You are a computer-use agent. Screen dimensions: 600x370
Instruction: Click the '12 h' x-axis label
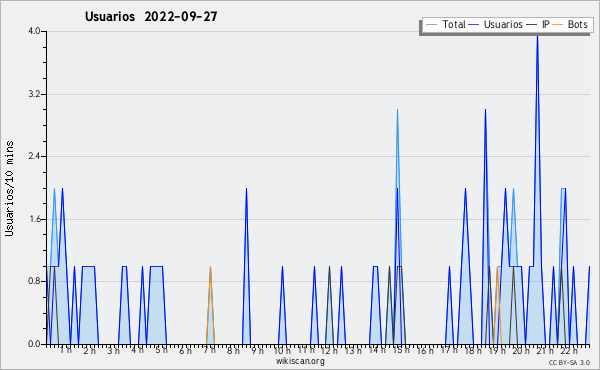pyautogui.click(x=329, y=350)
